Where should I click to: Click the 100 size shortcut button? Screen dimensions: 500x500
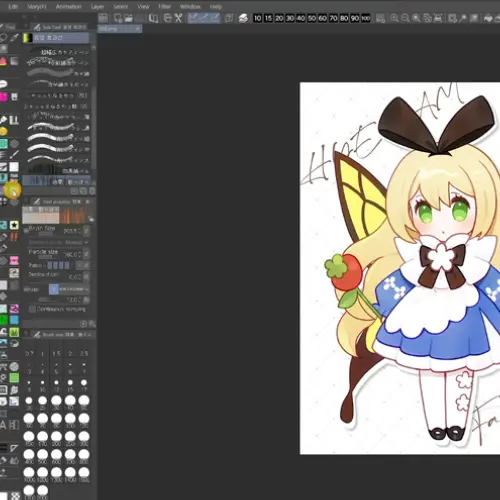click(x=366, y=18)
